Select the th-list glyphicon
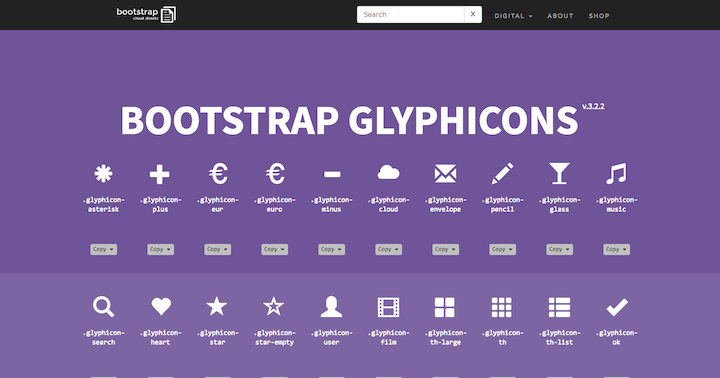 pos(559,307)
